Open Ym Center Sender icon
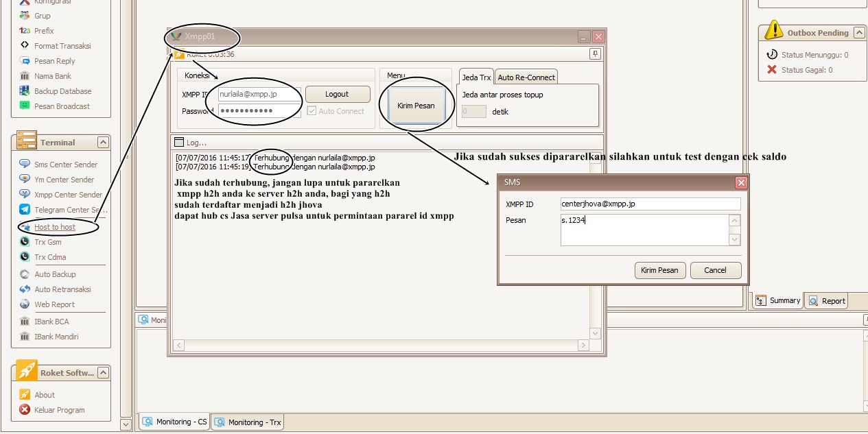Image resolution: width=868 pixels, height=434 pixels. coord(25,180)
